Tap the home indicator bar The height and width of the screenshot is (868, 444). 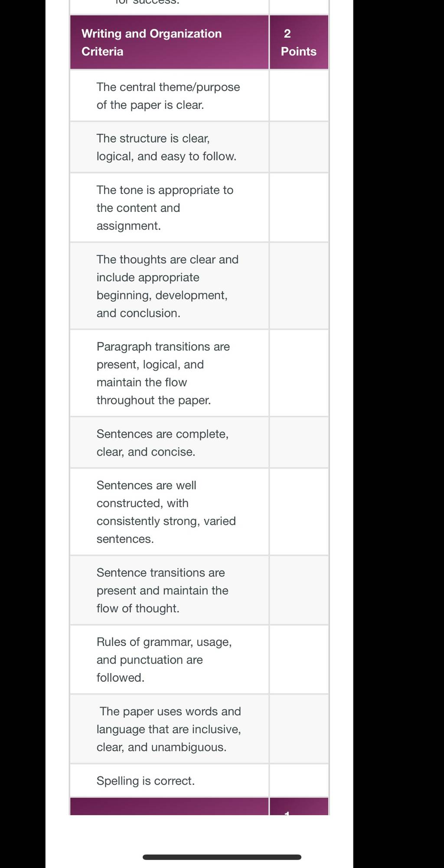coord(222,857)
